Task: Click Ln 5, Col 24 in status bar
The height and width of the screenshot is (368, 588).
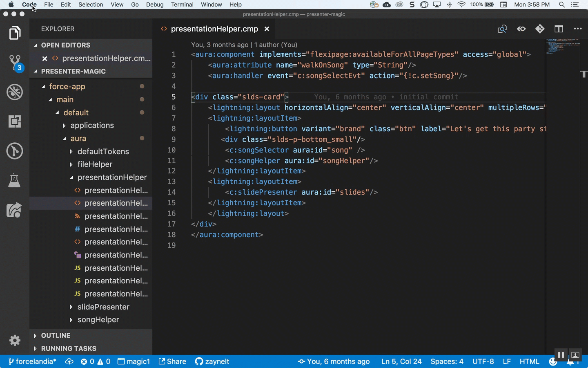Action: pos(401,361)
